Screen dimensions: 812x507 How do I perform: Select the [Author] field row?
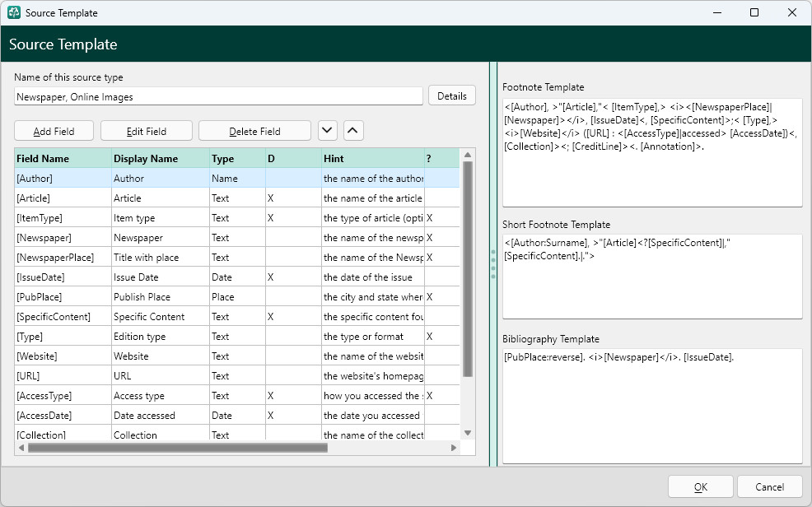237,178
